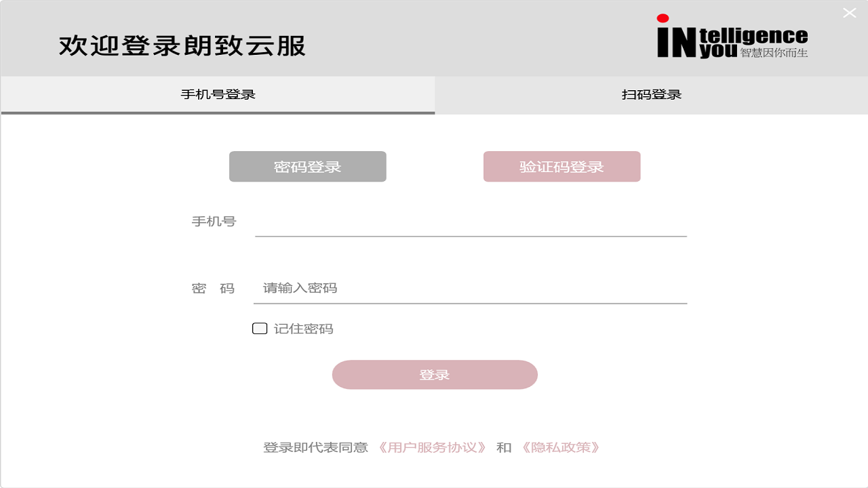
Task: Switch to 验证码登录 mode
Action: click(x=561, y=166)
